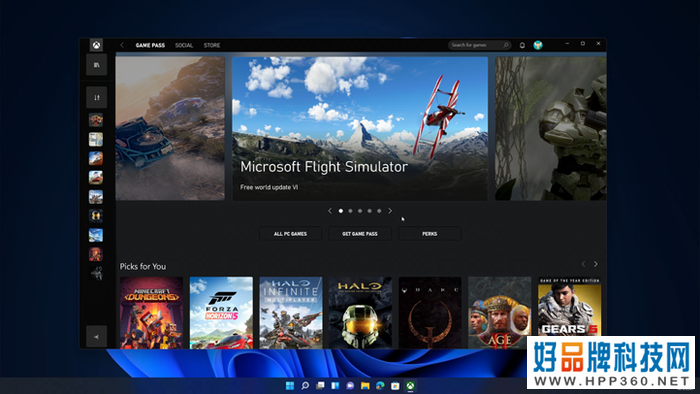The image size is (700, 394).
Task: Open the Quake game tile
Action: tap(430, 313)
